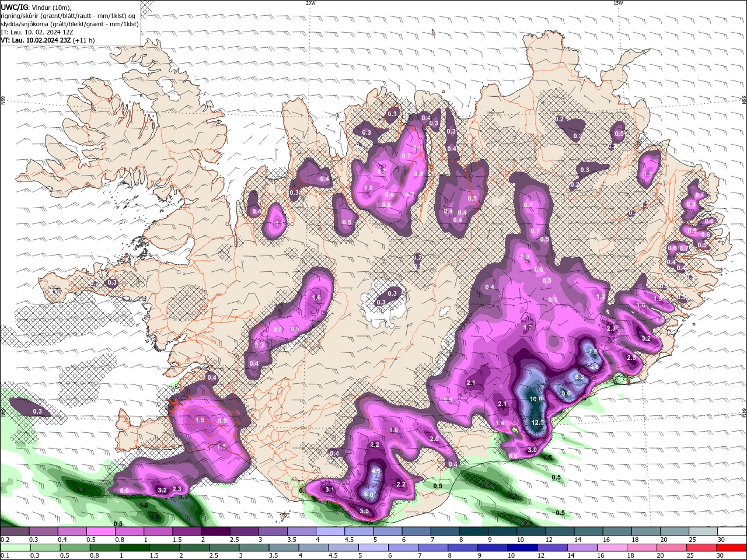Select top-row pale gray legend swatch starting at 25
This screenshot has width=747, height=560.
[x=703, y=531]
